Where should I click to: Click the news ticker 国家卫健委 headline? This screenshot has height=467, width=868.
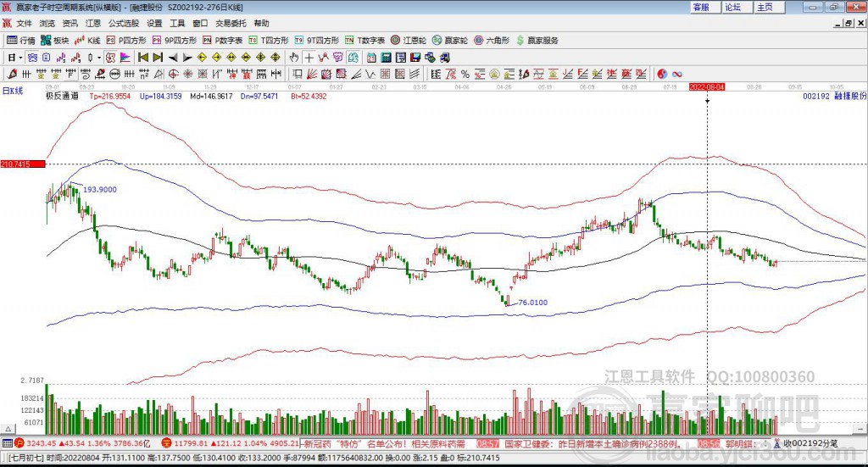(592, 444)
